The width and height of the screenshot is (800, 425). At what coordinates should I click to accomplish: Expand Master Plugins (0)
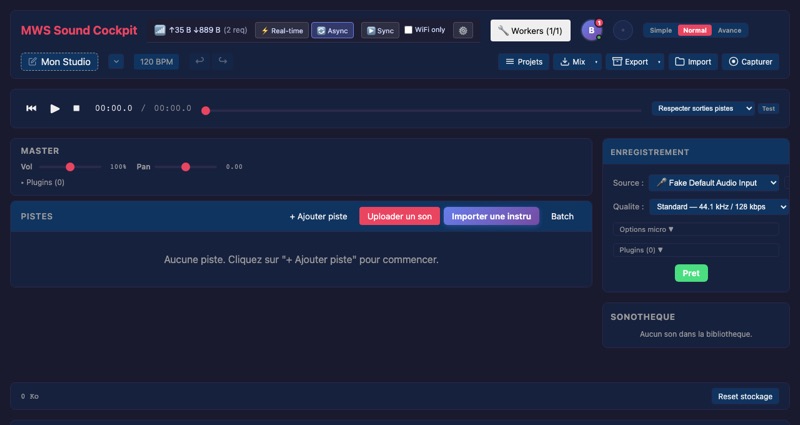tap(43, 182)
